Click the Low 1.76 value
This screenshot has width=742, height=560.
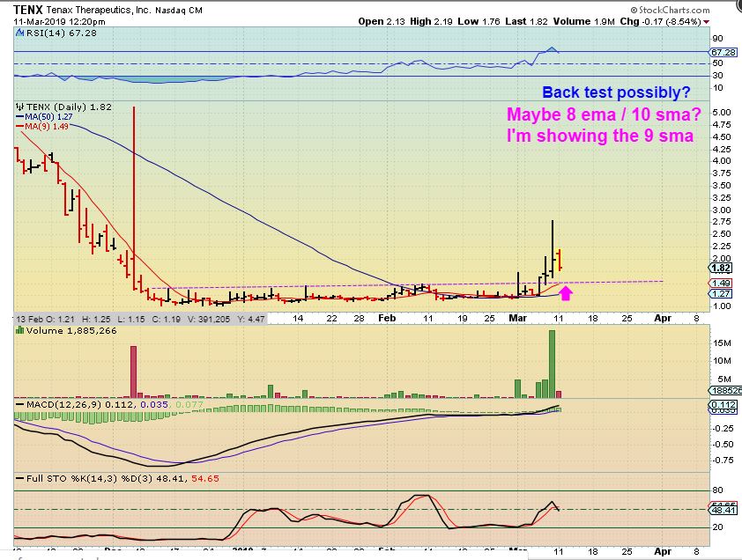479,21
